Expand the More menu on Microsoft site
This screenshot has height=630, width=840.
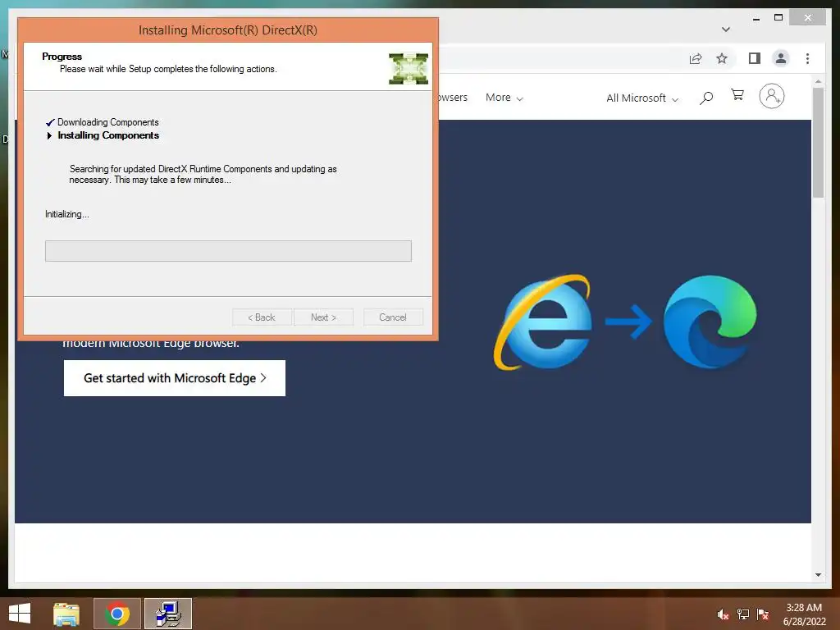click(x=504, y=98)
